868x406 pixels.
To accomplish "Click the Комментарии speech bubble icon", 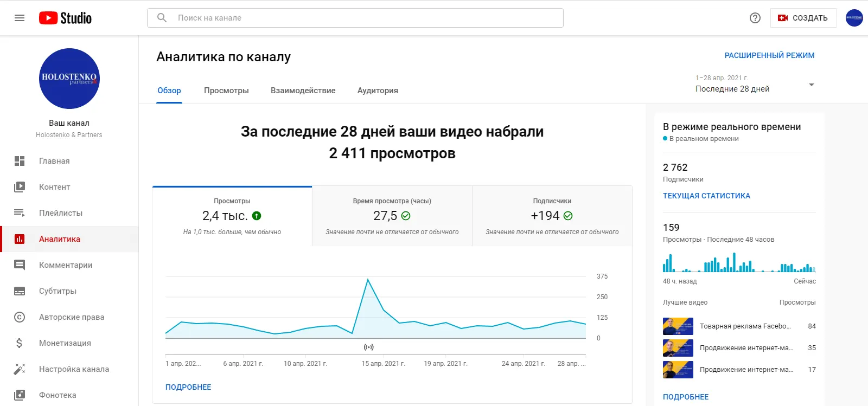I will (x=20, y=265).
